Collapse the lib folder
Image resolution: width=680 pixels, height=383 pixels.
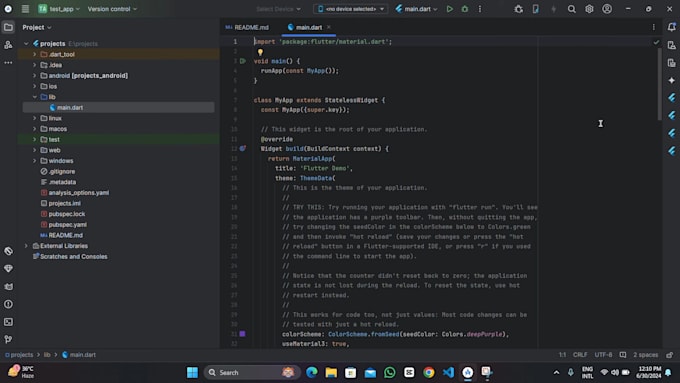click(x=35, y=97)
